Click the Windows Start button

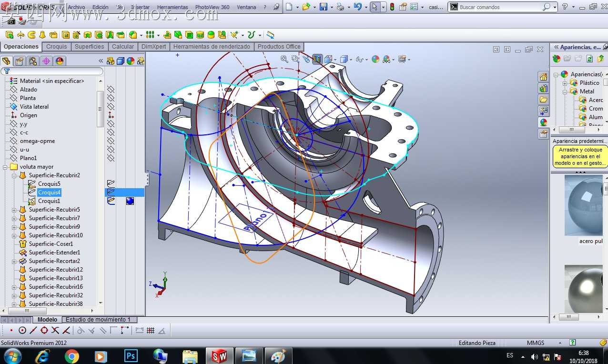click(12, 356)
